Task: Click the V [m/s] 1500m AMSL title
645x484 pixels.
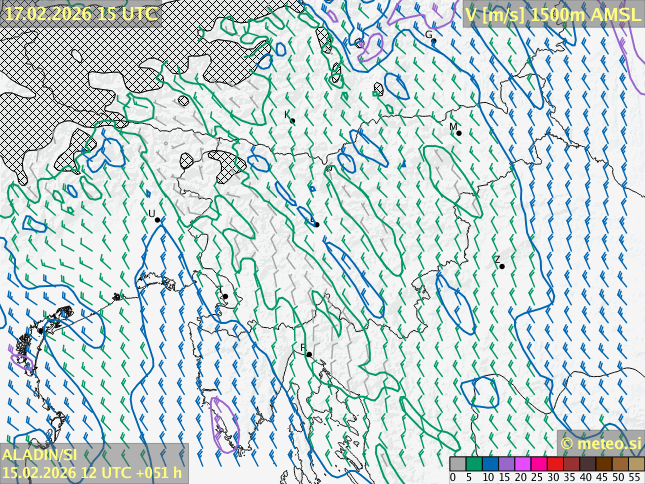Action: click(552, 14)
